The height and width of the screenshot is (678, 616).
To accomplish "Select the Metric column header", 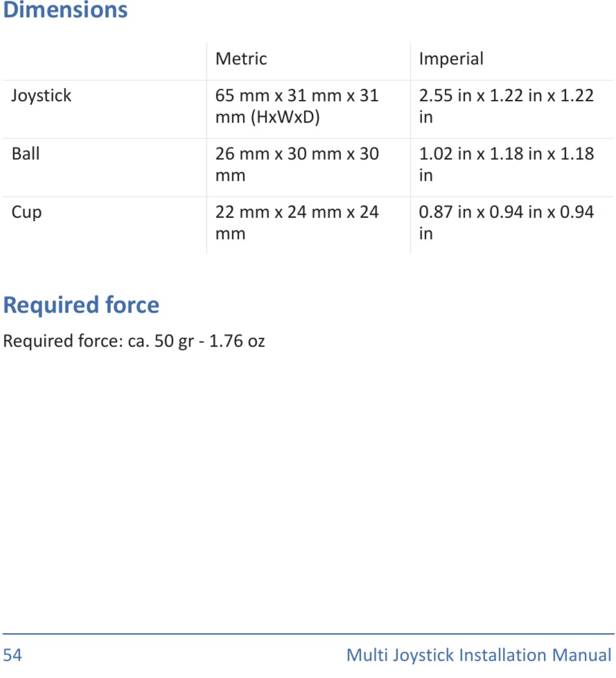I will (x=241, y=59).
